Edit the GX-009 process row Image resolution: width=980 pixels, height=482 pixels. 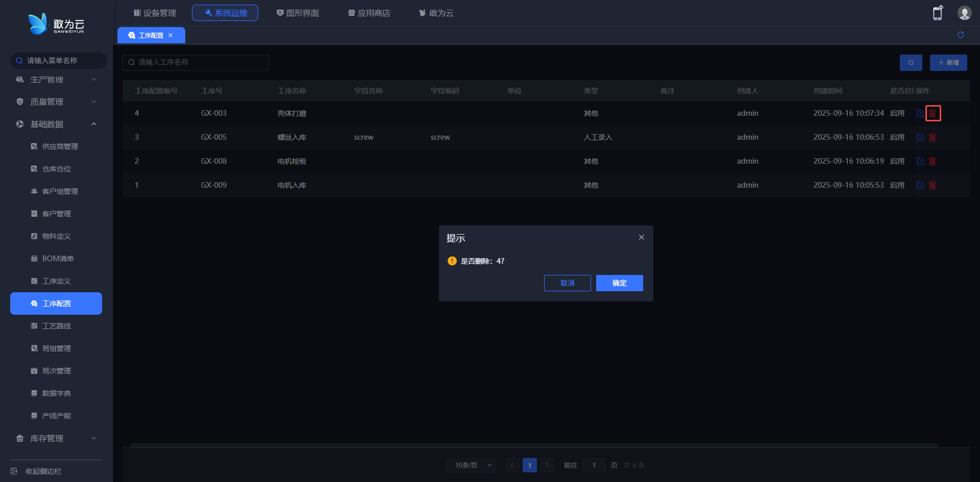coord(920,185)
